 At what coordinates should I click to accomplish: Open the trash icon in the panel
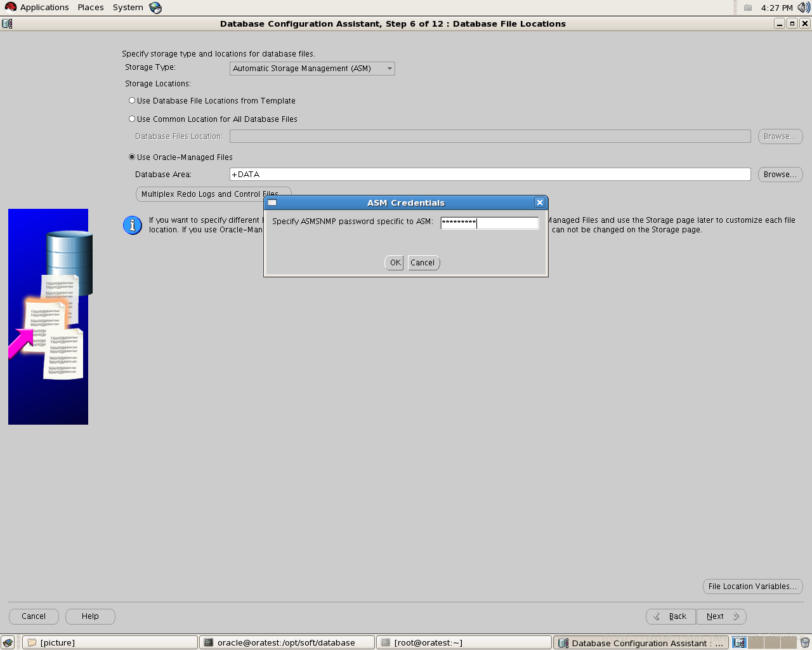[804, 642]
